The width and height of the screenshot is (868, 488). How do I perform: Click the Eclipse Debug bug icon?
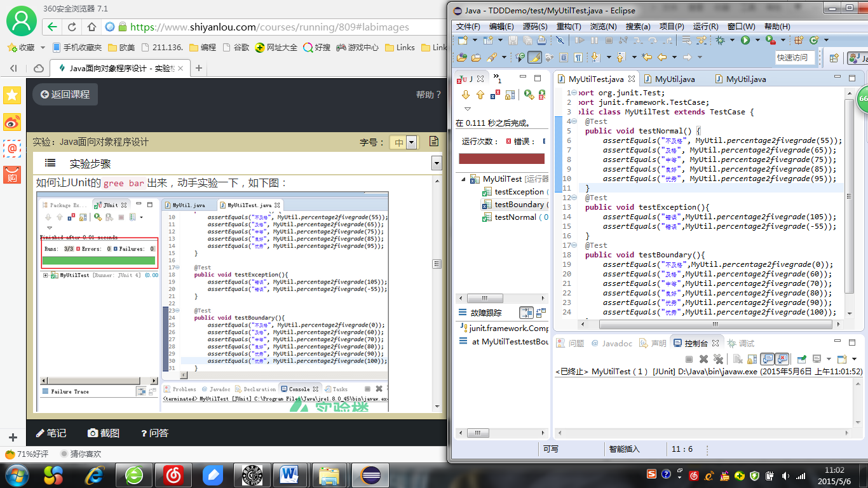click(x=720, y=40)
